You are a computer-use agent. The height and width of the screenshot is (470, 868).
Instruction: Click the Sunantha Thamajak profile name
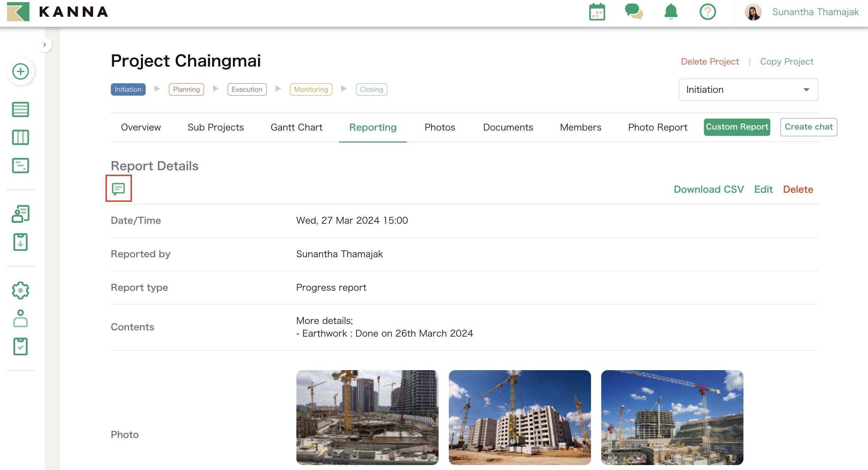coord(815,12)
